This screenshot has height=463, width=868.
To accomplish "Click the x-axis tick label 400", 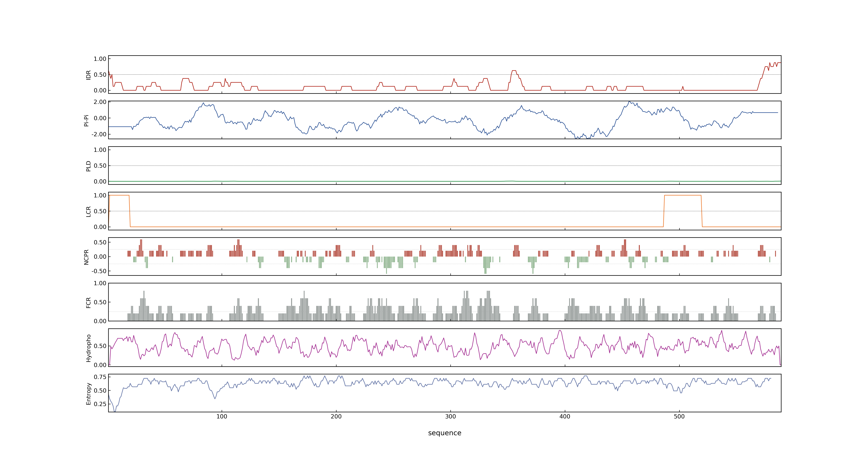I will (x=565, y=416).
